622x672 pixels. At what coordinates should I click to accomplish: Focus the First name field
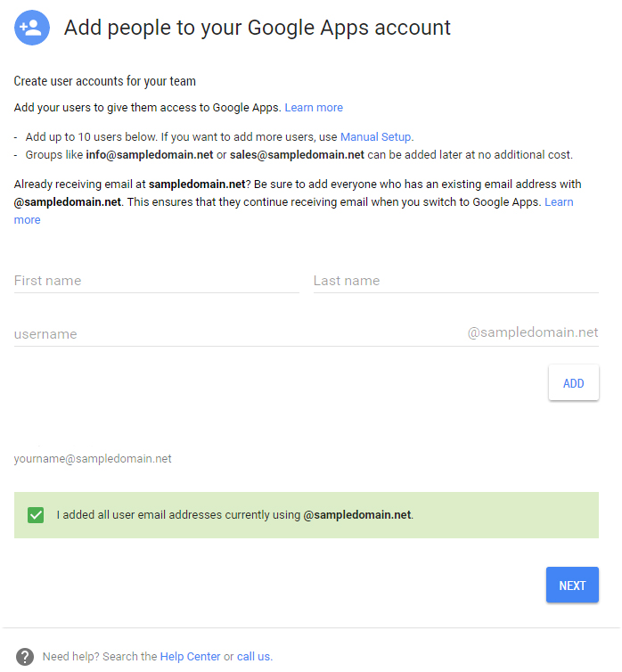point(156,281)
